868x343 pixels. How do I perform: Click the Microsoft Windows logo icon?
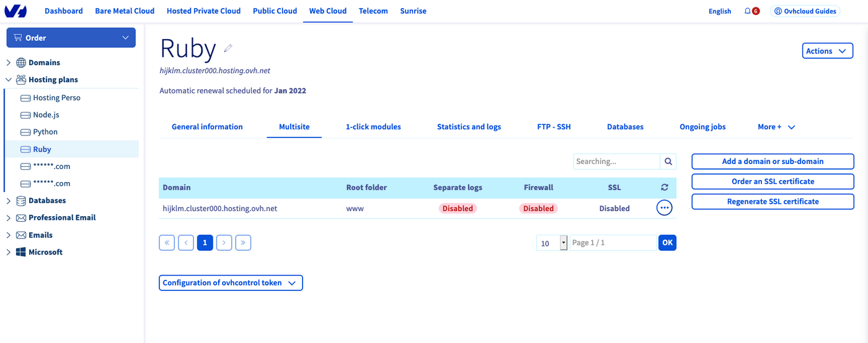(x=21, y=252)
